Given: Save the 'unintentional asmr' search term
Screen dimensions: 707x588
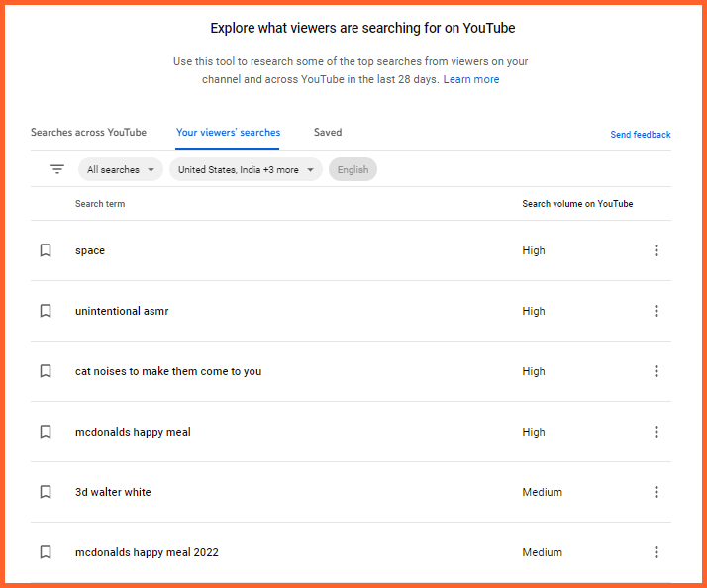Looking at the screenshot, I should (x=46, y=311).
